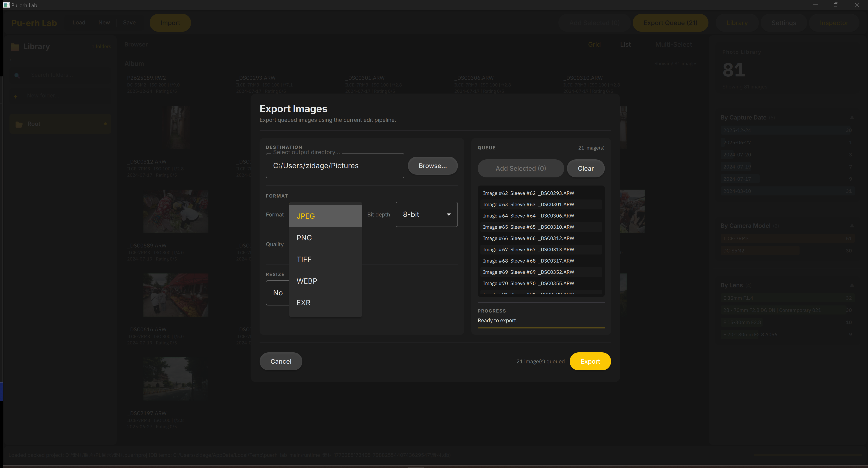Click the magnifier icon in the folder search box
The width and height of the screenshot is (868, 468).
click(17, 76)
